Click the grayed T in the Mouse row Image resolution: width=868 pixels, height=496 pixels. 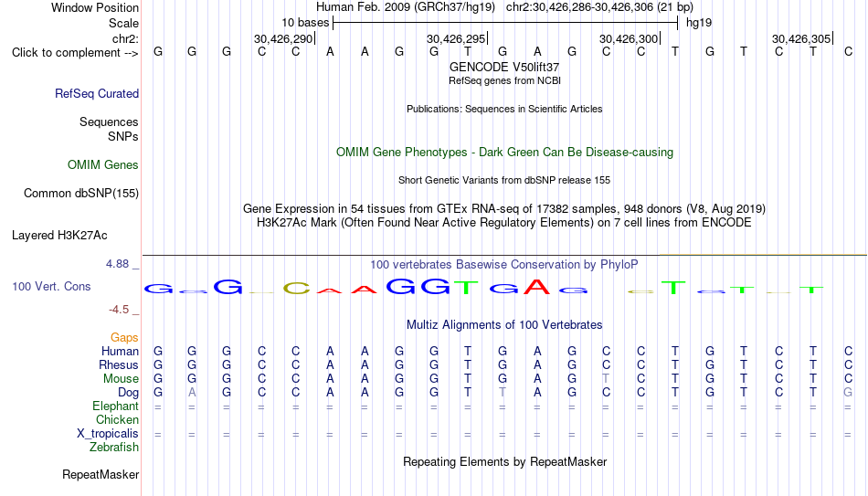pos(606,379)
